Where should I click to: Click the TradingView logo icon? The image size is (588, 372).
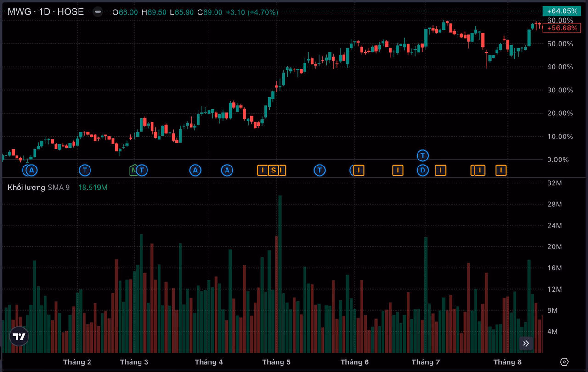19,337
